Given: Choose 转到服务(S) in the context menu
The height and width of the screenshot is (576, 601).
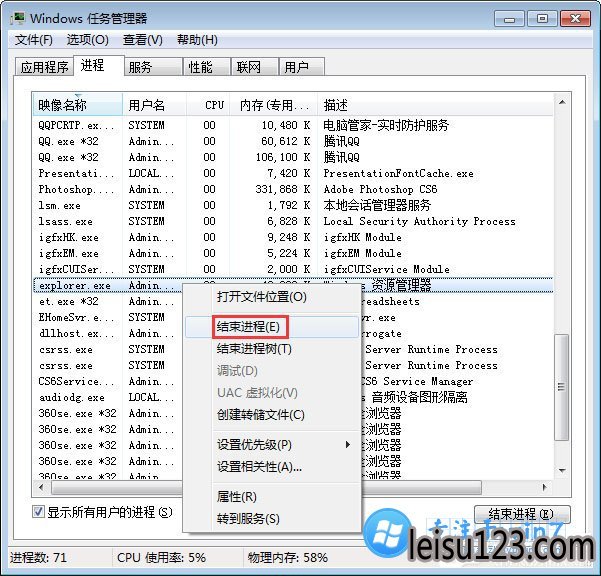Looking at the screenshot, I should [271, 519].
